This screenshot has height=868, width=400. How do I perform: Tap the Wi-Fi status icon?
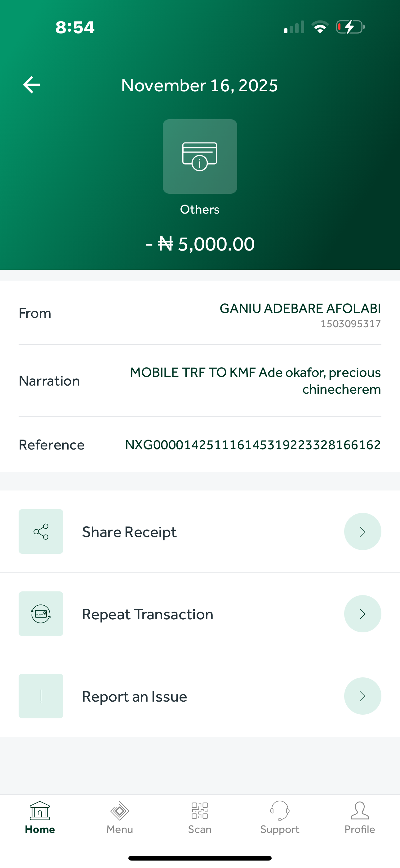click(320, 27)
